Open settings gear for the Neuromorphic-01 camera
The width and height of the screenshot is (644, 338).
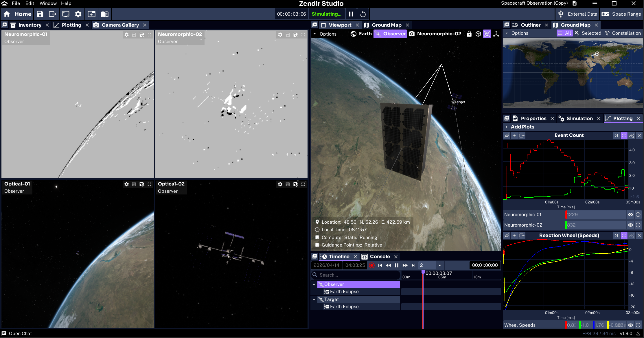126,35
